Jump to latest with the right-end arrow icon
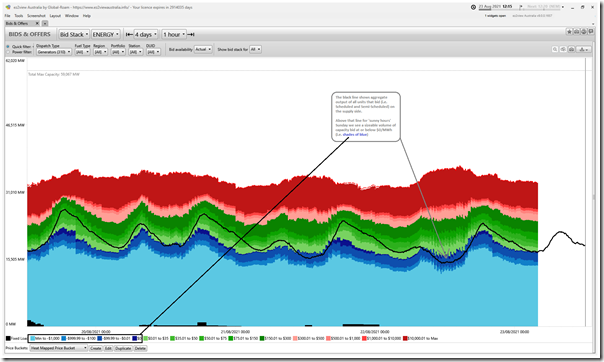 pyautogui.click(x=191, y=35)
